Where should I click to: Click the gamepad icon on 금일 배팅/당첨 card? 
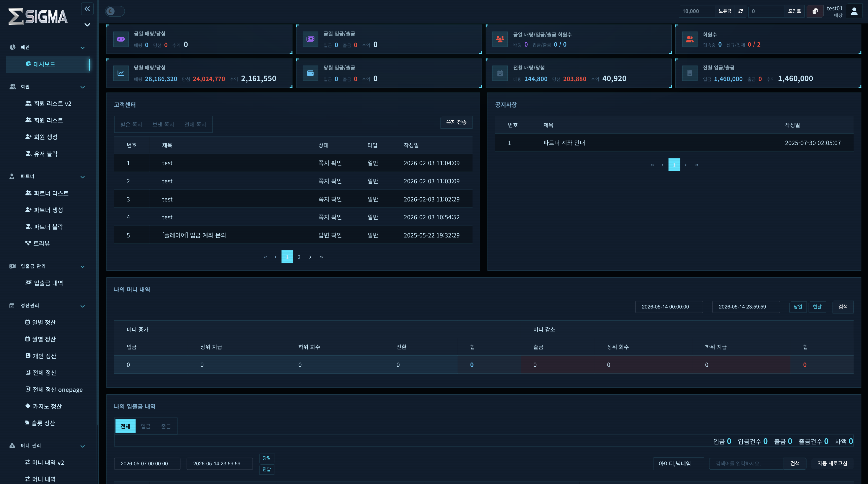(121, 39)
